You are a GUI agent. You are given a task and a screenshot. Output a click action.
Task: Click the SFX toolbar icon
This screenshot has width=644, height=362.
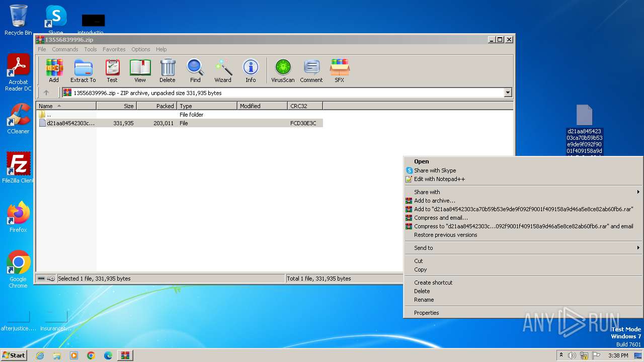pyautogui.click(x=340, y=70)
